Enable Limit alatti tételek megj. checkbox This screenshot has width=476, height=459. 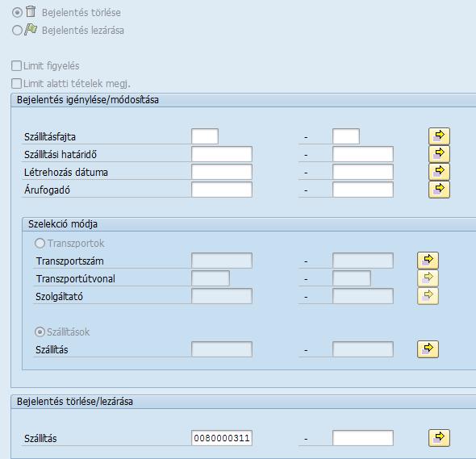tap(16, 83)
